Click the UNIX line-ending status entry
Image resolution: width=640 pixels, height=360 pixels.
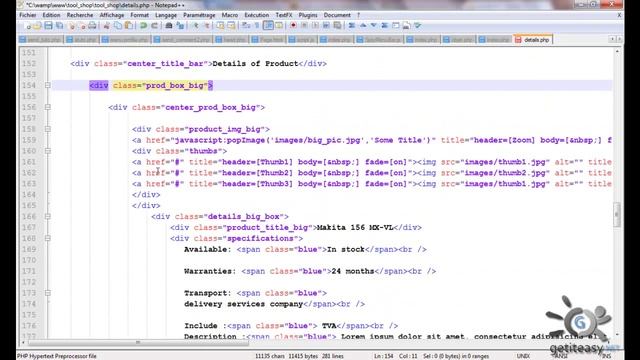(523, 356)
